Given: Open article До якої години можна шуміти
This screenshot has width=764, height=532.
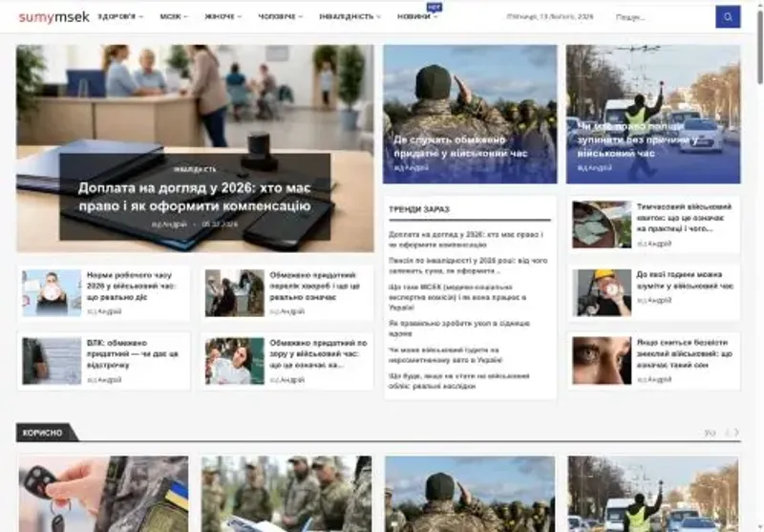Looking at the screenshot, I should coord(685,280).
